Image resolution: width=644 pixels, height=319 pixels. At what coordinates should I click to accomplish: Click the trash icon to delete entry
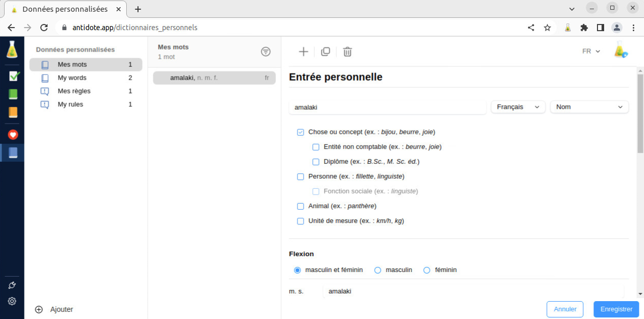(x=348, y=52)
